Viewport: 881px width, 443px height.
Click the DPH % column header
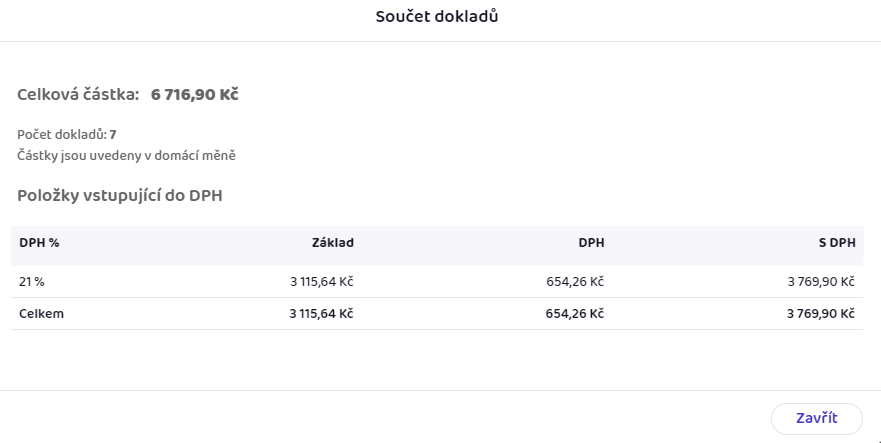click(x=39, y=243)
